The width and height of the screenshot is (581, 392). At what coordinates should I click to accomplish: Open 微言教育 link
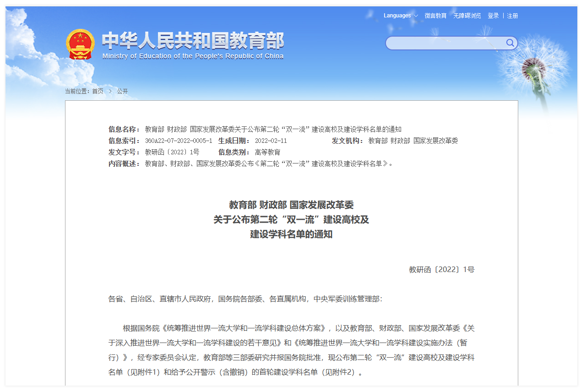[435, 16]
